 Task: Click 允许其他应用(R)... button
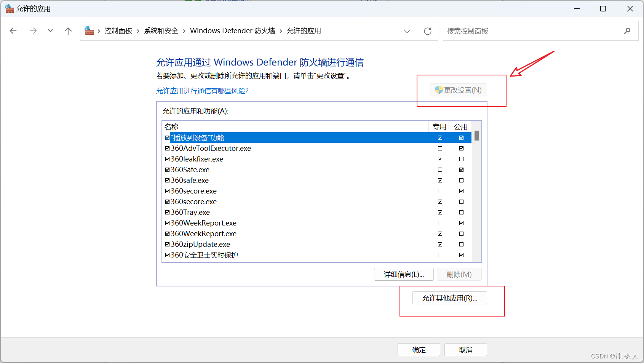[x=449, y=298]
